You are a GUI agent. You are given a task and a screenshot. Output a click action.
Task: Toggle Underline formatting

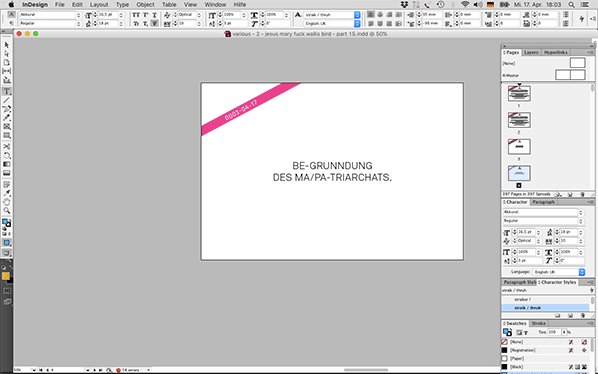(154, 15)
